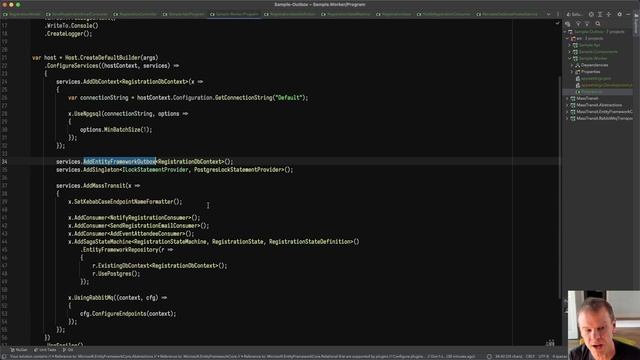Click line number 34 in the gutter
The image size is (640, 360).
pyautogui.click(x=4, y=162)
